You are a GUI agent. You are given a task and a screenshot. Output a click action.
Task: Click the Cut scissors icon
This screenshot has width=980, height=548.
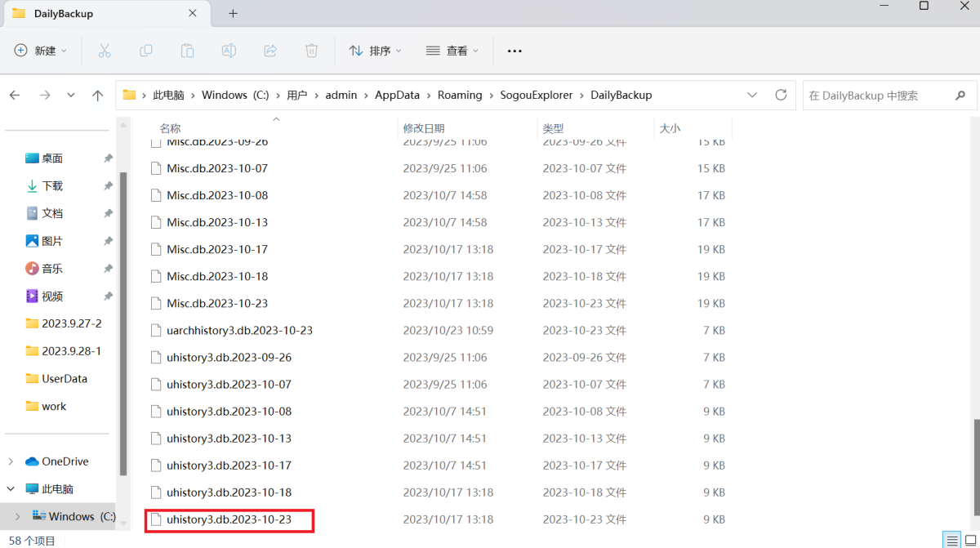(105, 51)
